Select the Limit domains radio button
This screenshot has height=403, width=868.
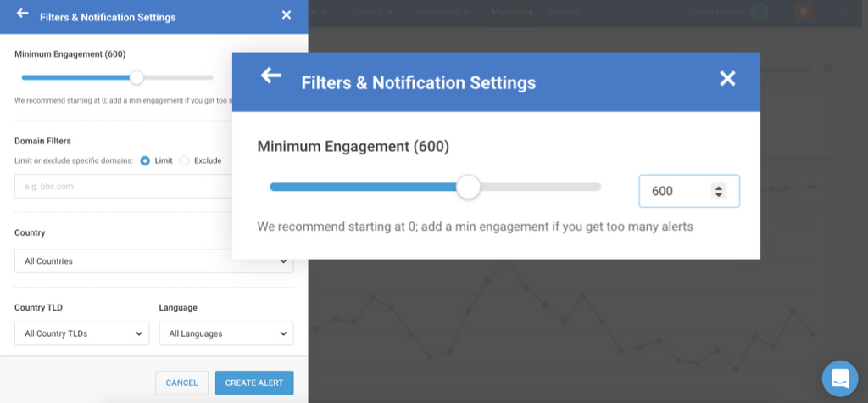(x=145, y=160)
